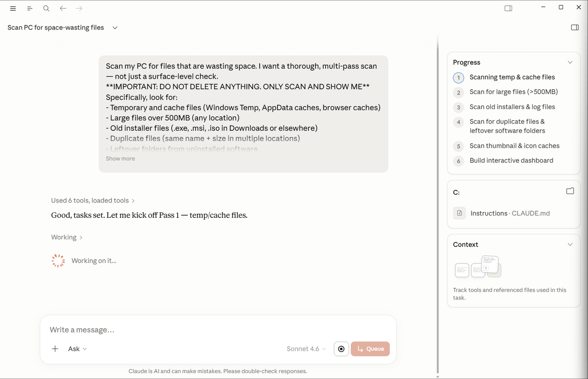Click the 'Track tools and referenced files' description
This screenshot has width=588, height=379.
[510, 294]
